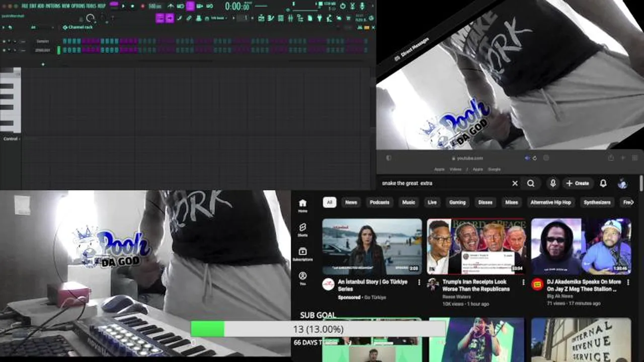Open Shorts in YouTube sidebar
Screen dimensions: 644x362
pos(302,230)
